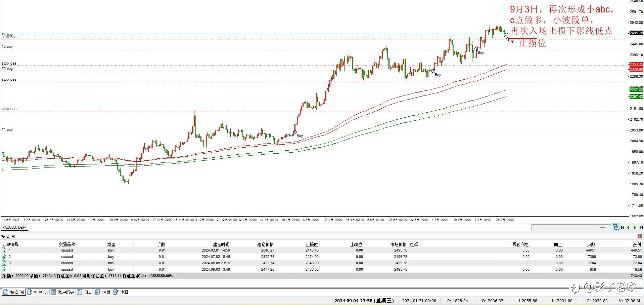644x305 pixels.
Task: Click status bar date 2024.01.31 00:00
Action: click(x=419, y=301)
